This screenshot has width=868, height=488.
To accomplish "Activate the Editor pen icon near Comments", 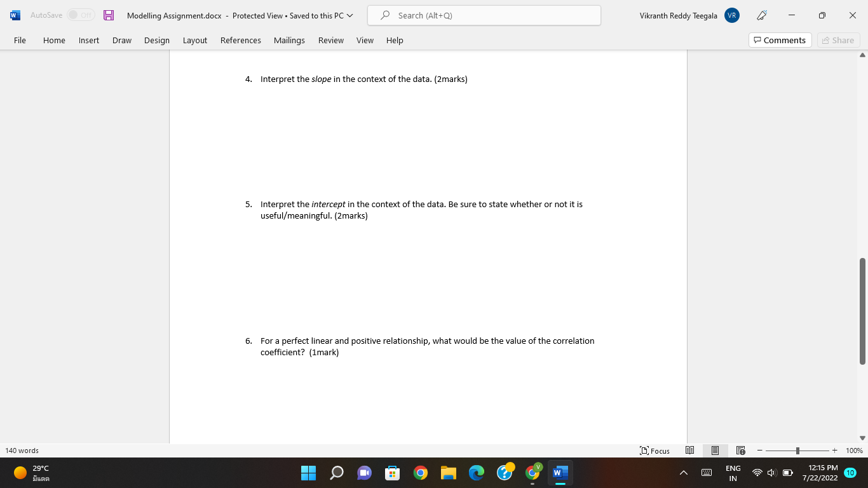I will [761, 15].
